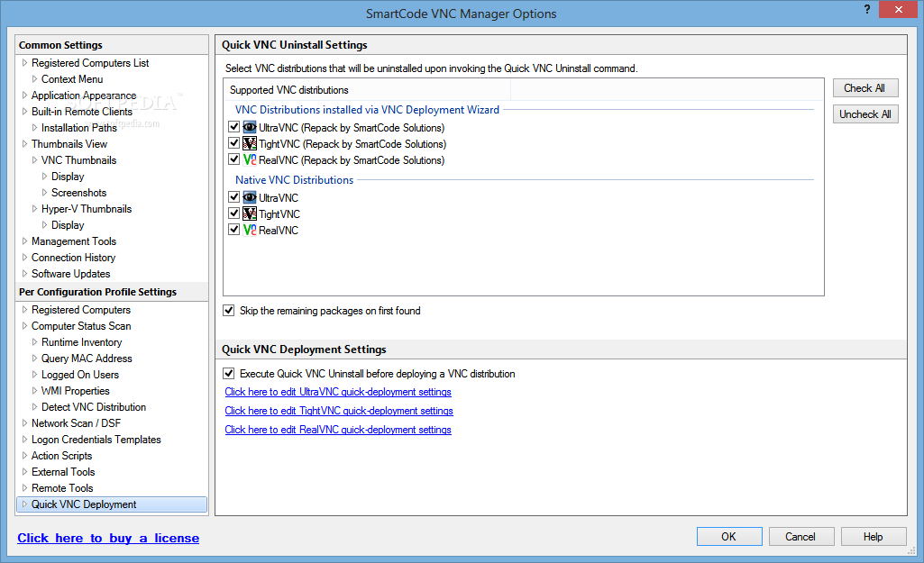Image resolution: width=924 pixels, height=563 pixels.
Task: Select Action Scripts item
Action: [62, 456]
